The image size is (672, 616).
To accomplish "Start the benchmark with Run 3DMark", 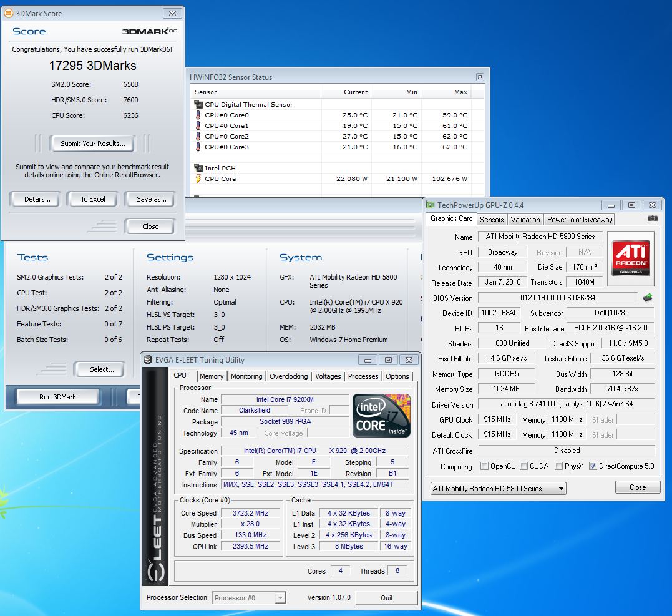I will tap(58, 397).
